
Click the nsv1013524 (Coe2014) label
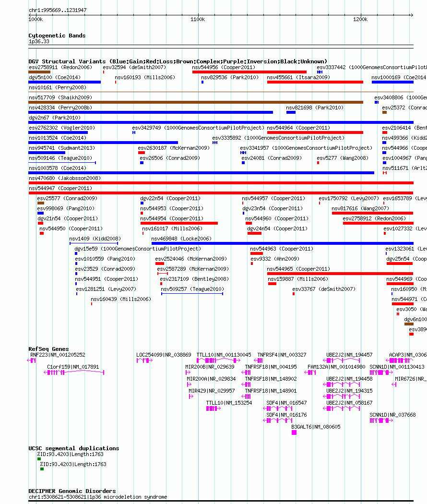(58, 138)
